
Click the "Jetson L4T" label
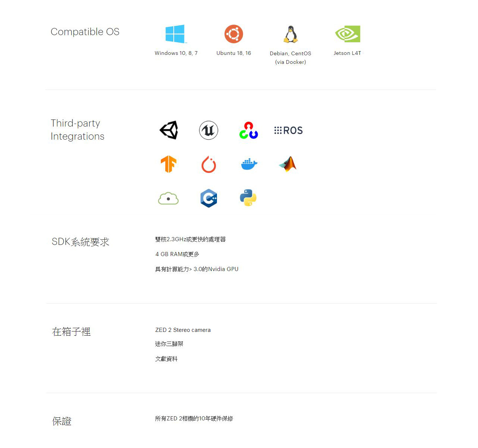(x=347, y=53)
